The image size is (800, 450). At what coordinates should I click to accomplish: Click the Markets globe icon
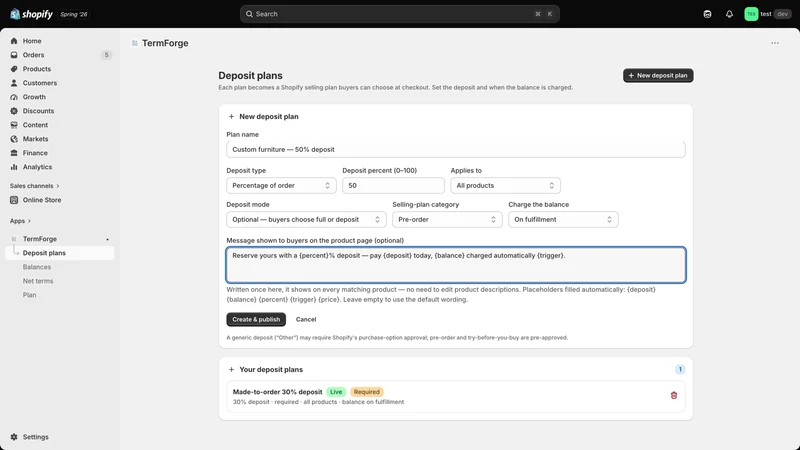click(14, 139)
